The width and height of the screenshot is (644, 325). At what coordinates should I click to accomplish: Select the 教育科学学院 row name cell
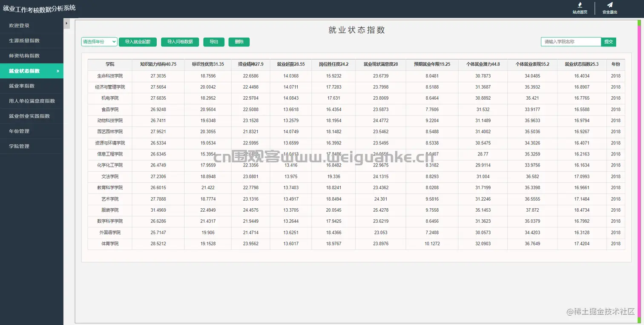pyautogui.click(x=110, y=187)
